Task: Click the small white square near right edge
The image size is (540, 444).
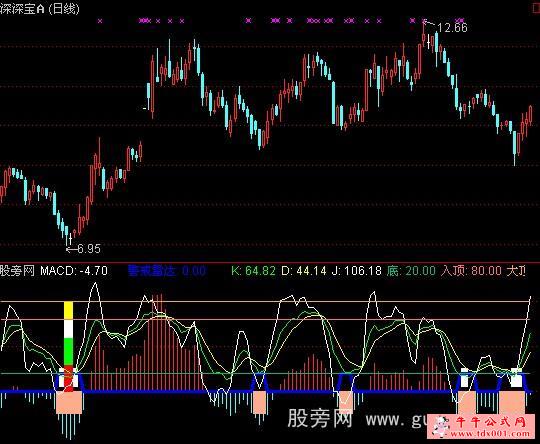Action: (x=516, y=378)
